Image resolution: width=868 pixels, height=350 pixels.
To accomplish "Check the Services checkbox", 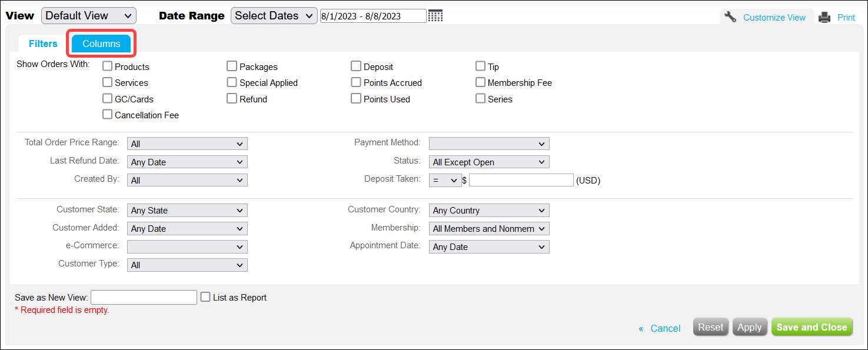I will click(107, 82).
